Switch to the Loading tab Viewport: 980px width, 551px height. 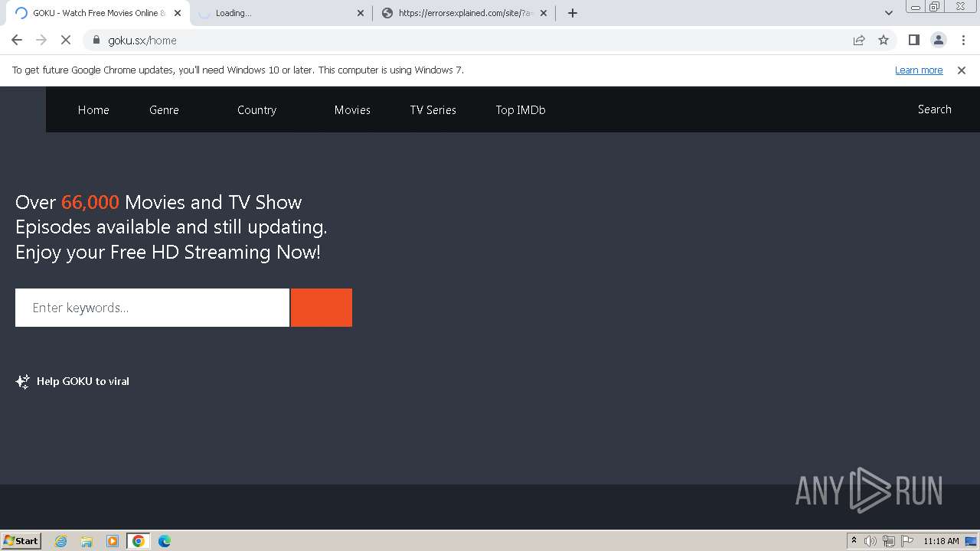click(x=281, y=13)
